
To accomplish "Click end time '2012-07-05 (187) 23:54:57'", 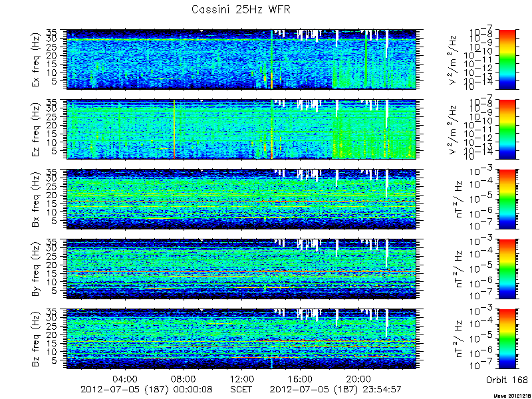I will pyautogui.click(x=336, y=390).
